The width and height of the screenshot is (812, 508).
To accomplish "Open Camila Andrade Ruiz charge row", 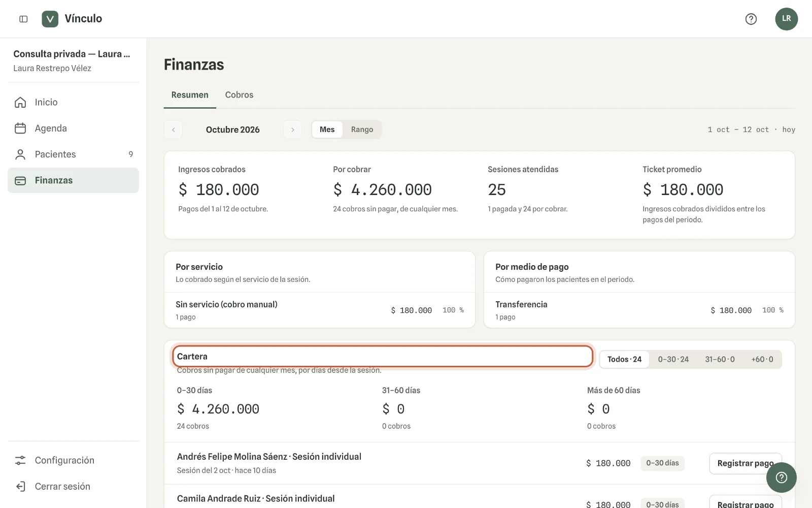I will pyautogui.click(x=480, y=497).
